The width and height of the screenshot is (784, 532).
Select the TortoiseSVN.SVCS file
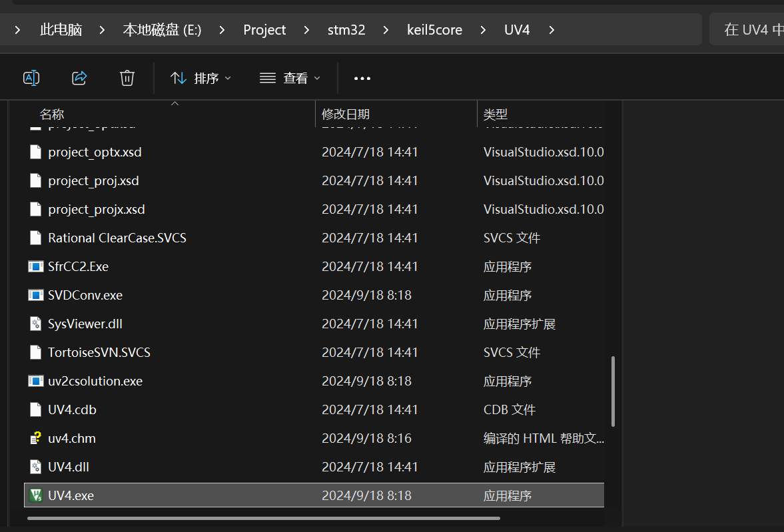[x=99, y=352]
